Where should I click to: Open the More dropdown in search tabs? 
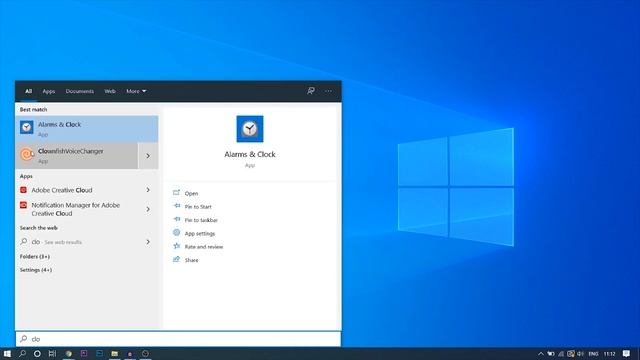tap(136, 91)
